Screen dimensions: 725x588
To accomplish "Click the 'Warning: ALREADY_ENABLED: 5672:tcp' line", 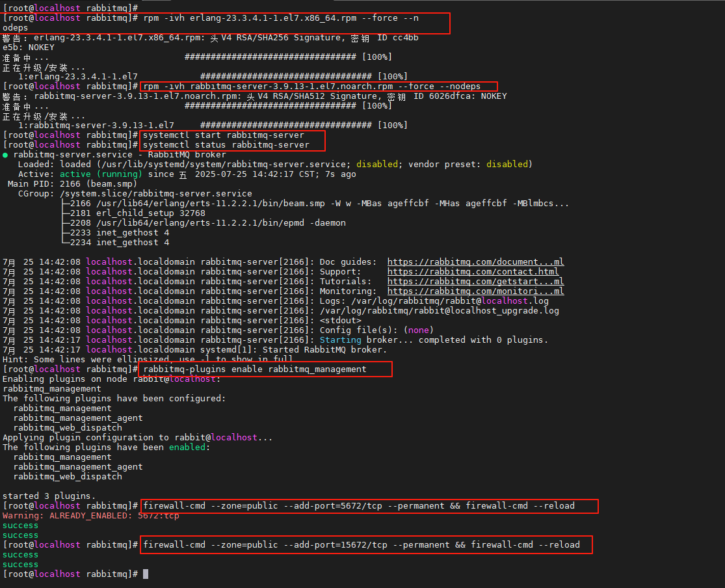I will tap(90, 515).
